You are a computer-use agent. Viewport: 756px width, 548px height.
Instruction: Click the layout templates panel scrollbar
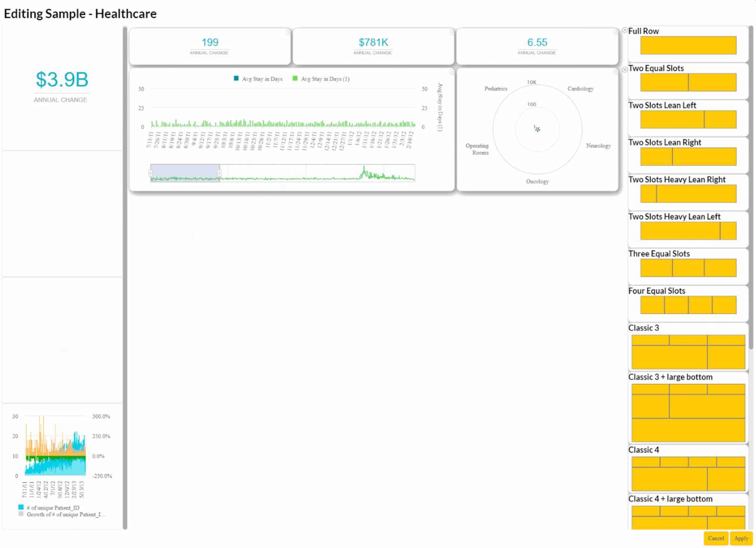[x=751, y=188]
